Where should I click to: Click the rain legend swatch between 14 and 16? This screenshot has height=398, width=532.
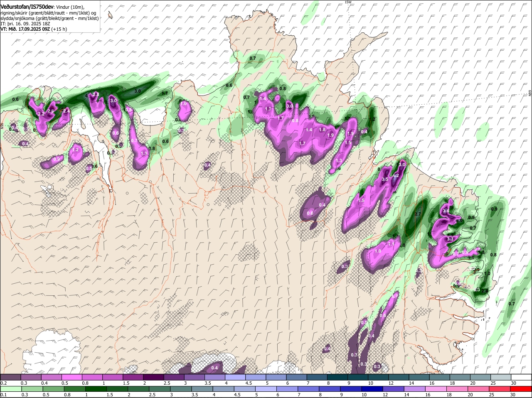(x=415, y=389)
